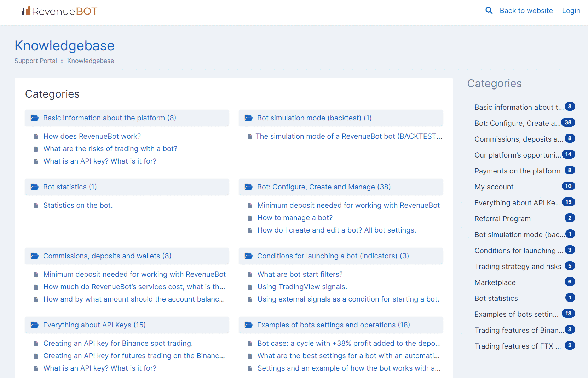Open Using external signals as a condition article
Screen dimensions: 588x378
click(x=348, y=299)
